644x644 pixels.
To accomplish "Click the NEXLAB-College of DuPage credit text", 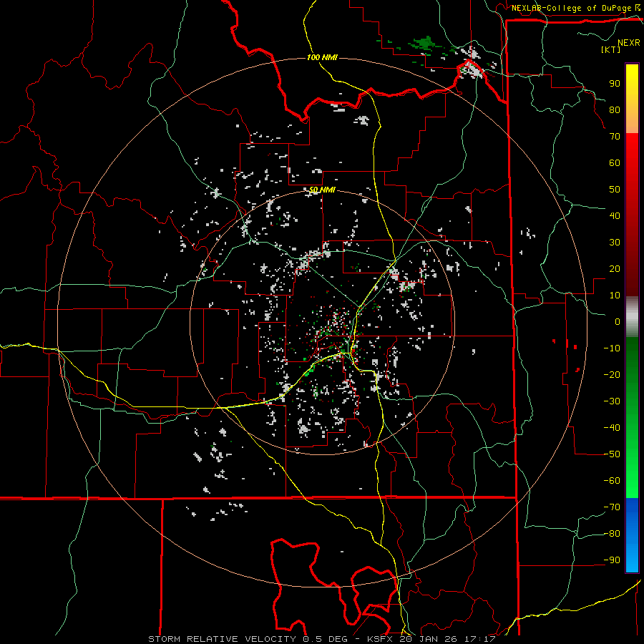I will coord(572,8).
